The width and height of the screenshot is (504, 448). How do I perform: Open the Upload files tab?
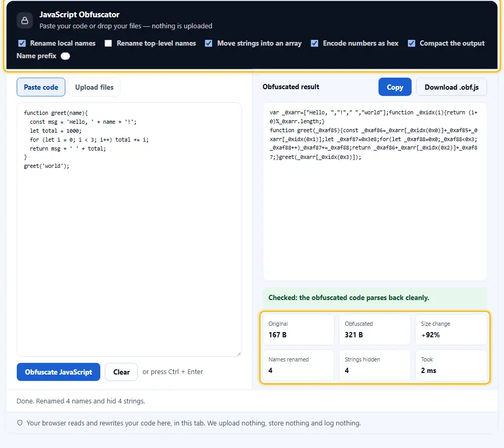[x=94, y=87]
